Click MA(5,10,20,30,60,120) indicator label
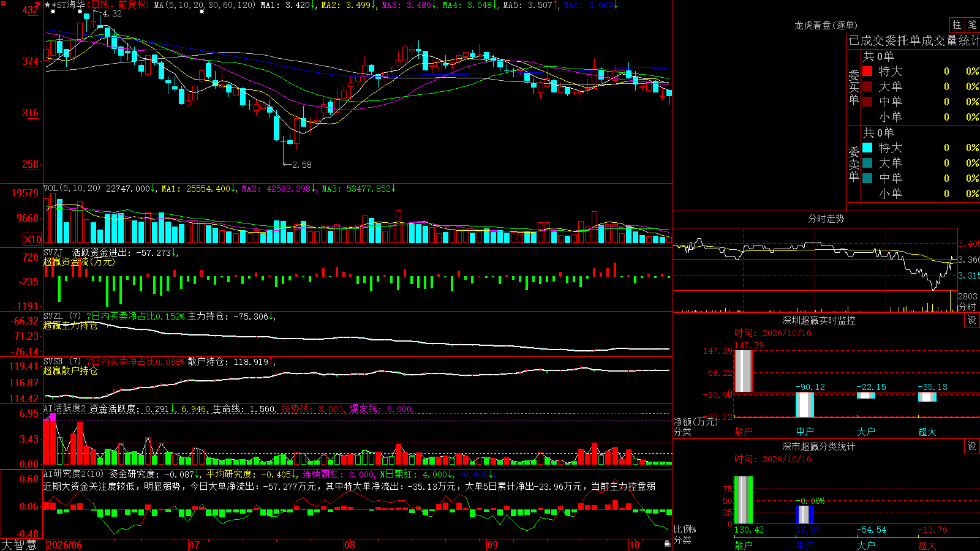This screenshot has width=980, height=551. coord(205,5)
